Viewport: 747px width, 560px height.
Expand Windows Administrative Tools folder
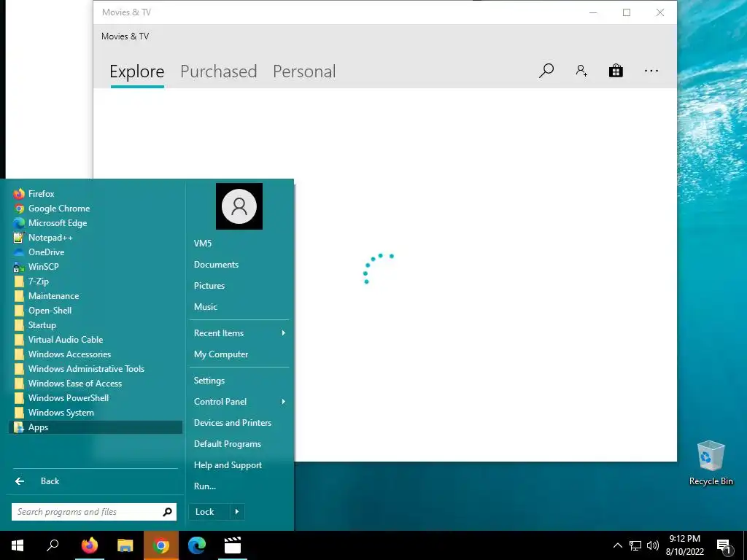(x=96, y=369)
